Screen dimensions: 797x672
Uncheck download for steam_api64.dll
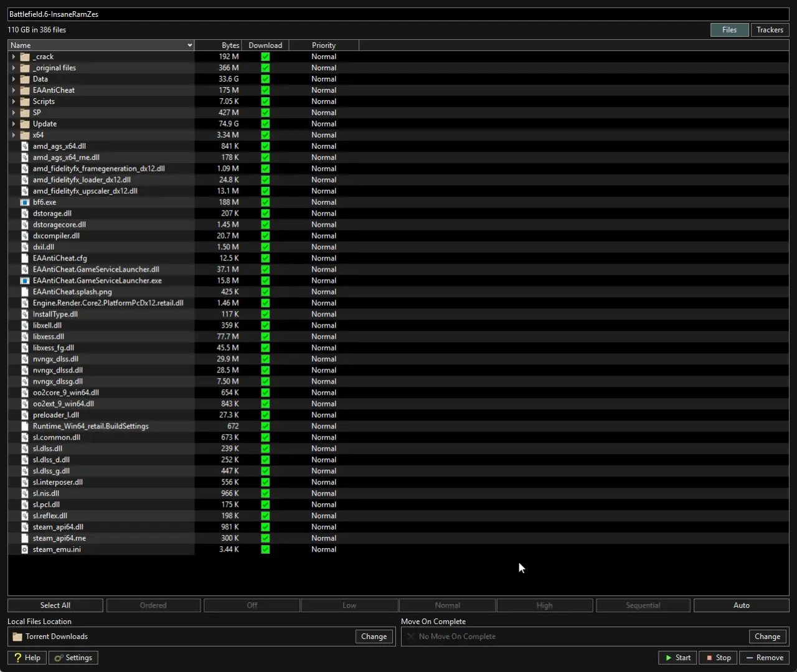pos(265,528)
